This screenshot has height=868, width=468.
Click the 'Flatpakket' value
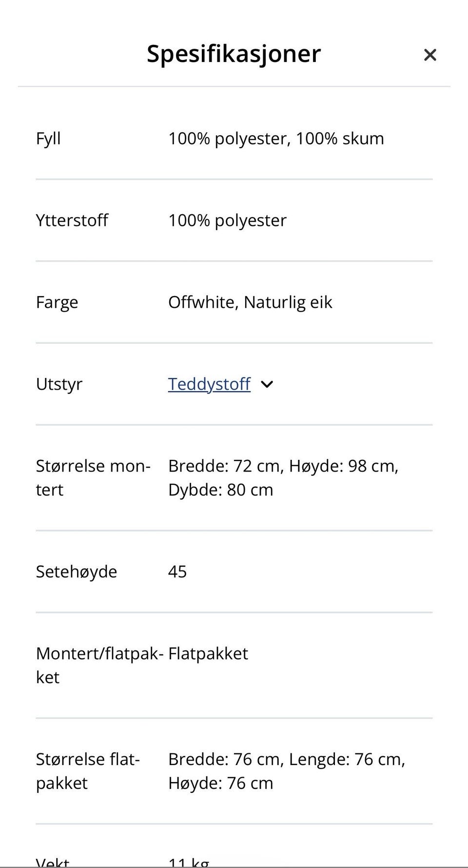tap(208, 653)
